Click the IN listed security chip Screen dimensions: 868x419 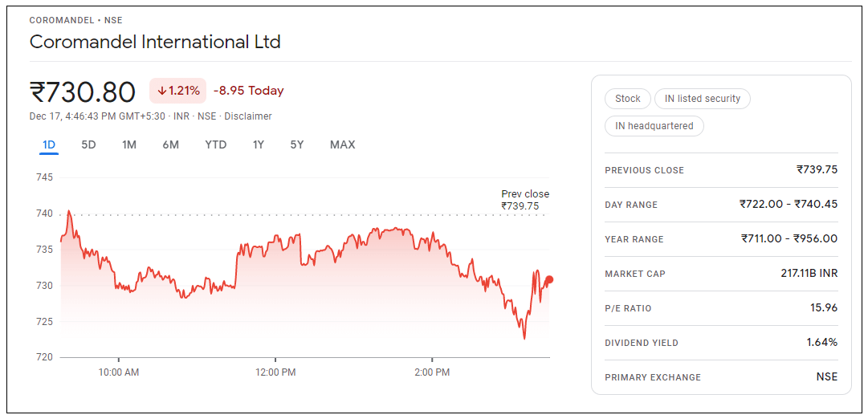coord(703,99)
